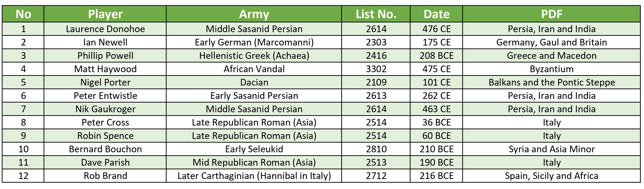Click the Syria and Asia Minor cell
The height and width of the screenshot is (189, 644).
pyautogui.click(x=551, y=149)
